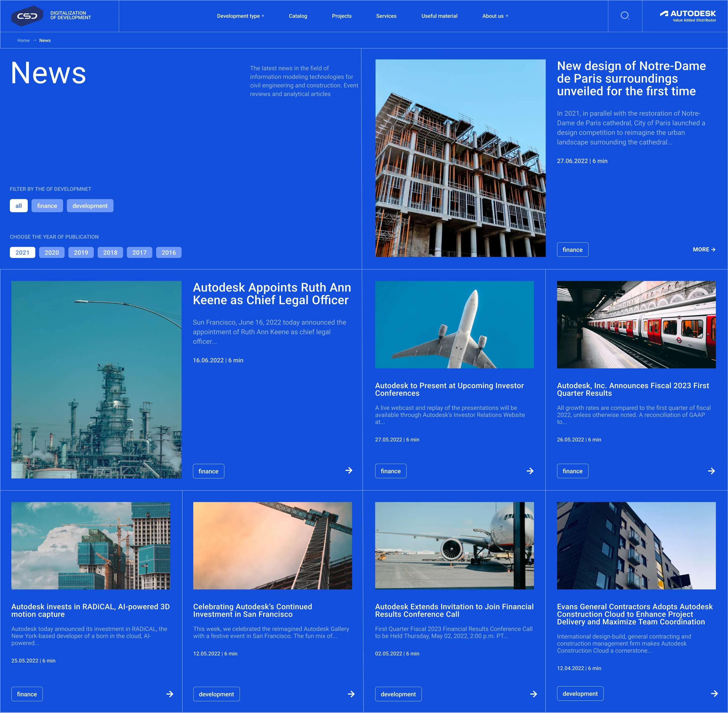The width and height of the screenshot is (728, 713).
Task: Select the 'all' development filter
Action: click(x=19, y=206)
